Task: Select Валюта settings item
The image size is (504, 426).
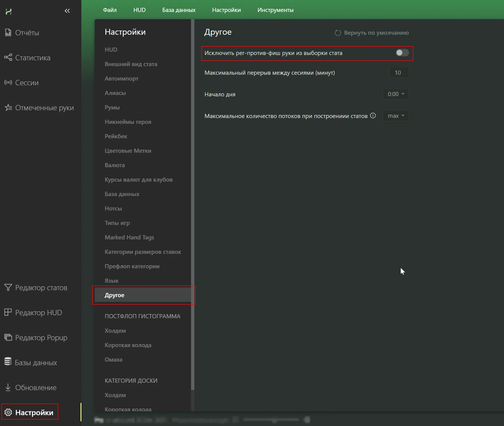Action: [115, 165]
